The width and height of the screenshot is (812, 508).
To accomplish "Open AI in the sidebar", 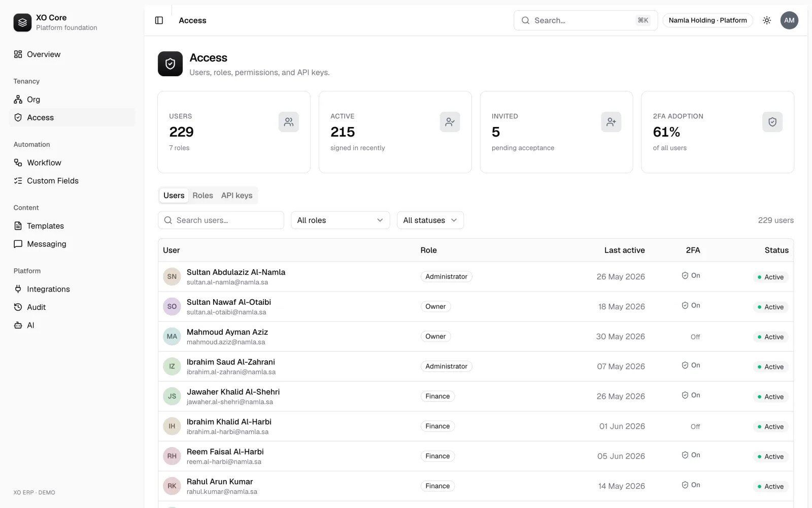I will pyautogui.click(x=72, y=325).
